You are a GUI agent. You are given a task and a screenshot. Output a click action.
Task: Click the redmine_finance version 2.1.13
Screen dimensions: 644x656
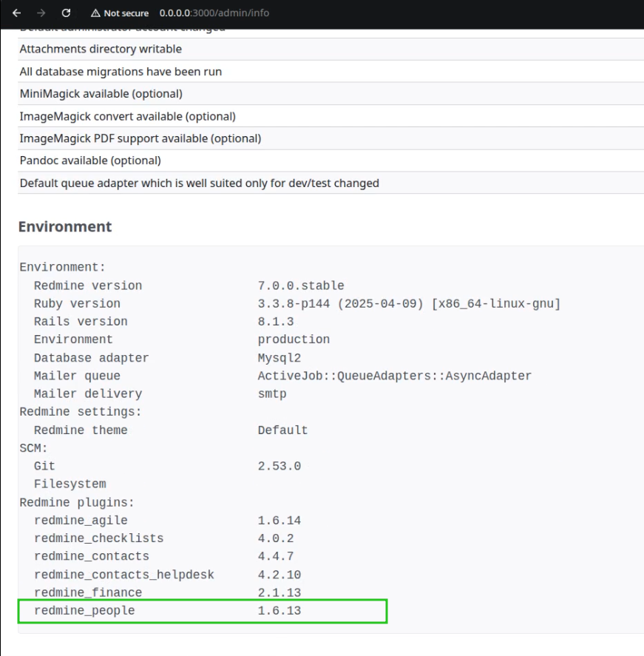279,593
